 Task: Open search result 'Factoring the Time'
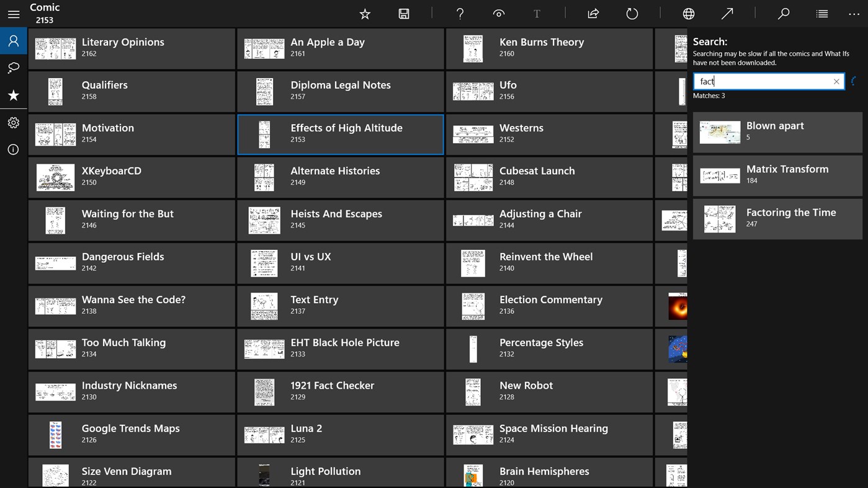click(777, 218)
